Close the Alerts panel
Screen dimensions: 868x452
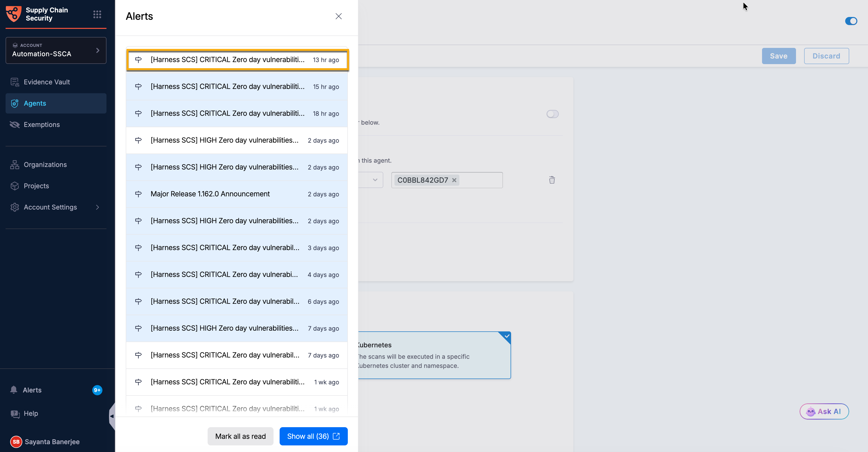[x=339, y=16]
